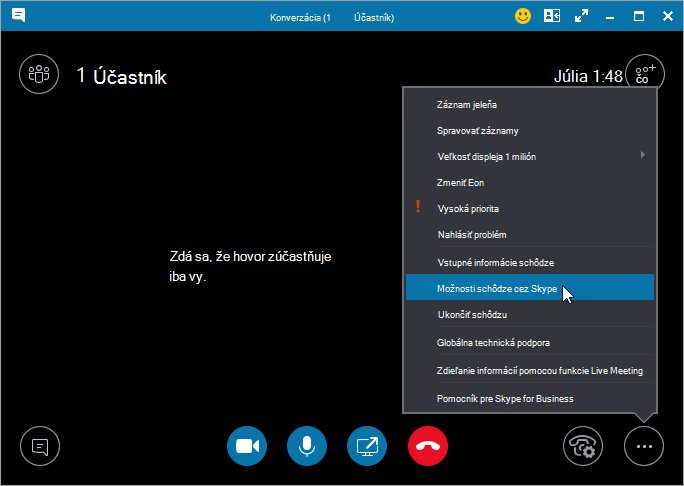Maximize the conversation window
The width and height of the screenshot is (684, 486).
639,17
